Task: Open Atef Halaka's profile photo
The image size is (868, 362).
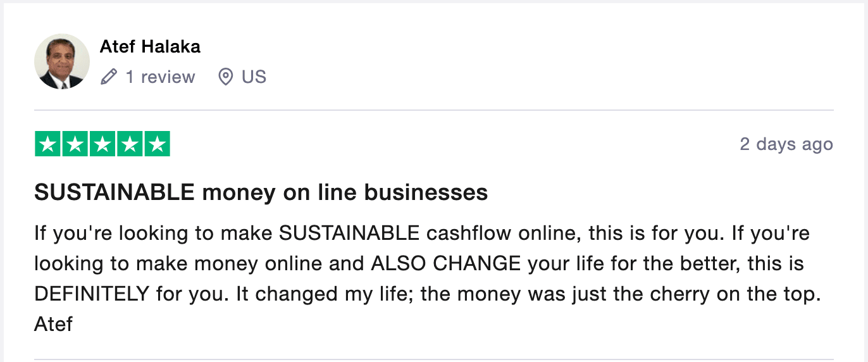Action: (62, 61)
